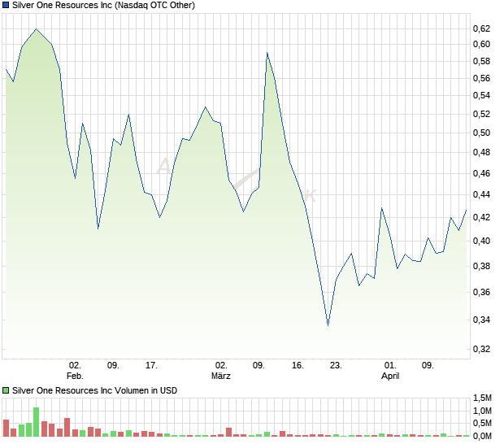504x444 pixels.
Task: Click the title 'Silver One Resources Inc (Nasdaq OTC Other)'
Action: (x=103, y=5)
